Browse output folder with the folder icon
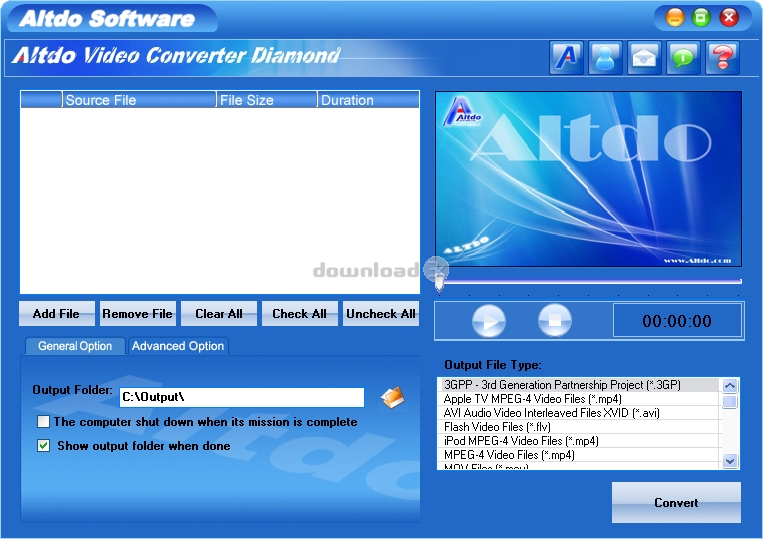The width and height of the screenshot is (763, 539). coord(393,397)
